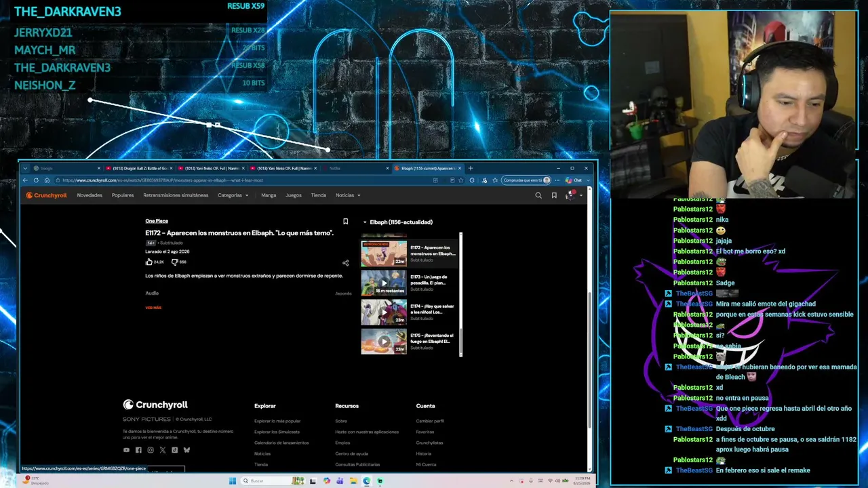Open the Tienda menu item in navbar
Image resolution: width=868 pixels, height=488 pixels.
[x=319, y=195]
